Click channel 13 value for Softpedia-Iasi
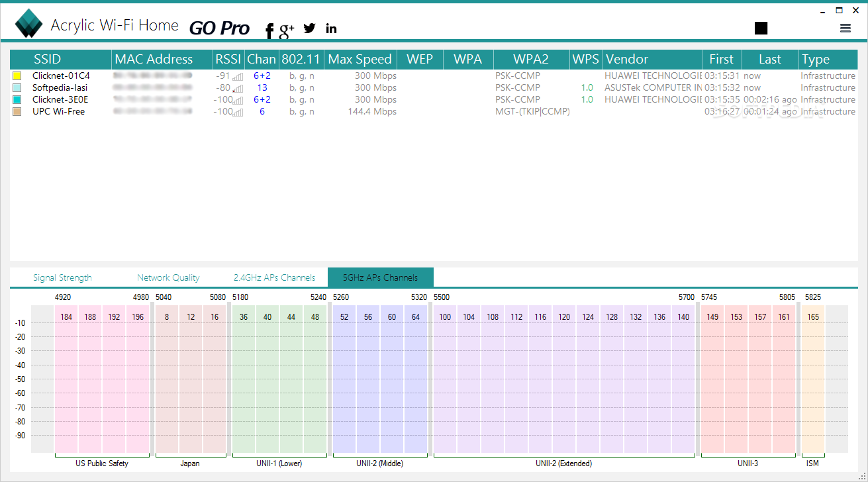Image resolution: width=868 pixels, height=482 pixels. (262, 88)
